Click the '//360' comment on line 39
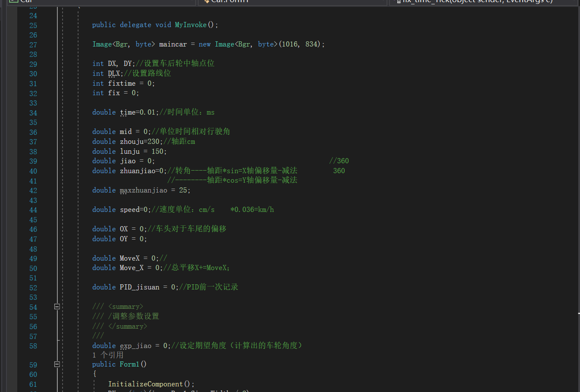The height and width of the screenshot is (392, 580). click(339, 161)
